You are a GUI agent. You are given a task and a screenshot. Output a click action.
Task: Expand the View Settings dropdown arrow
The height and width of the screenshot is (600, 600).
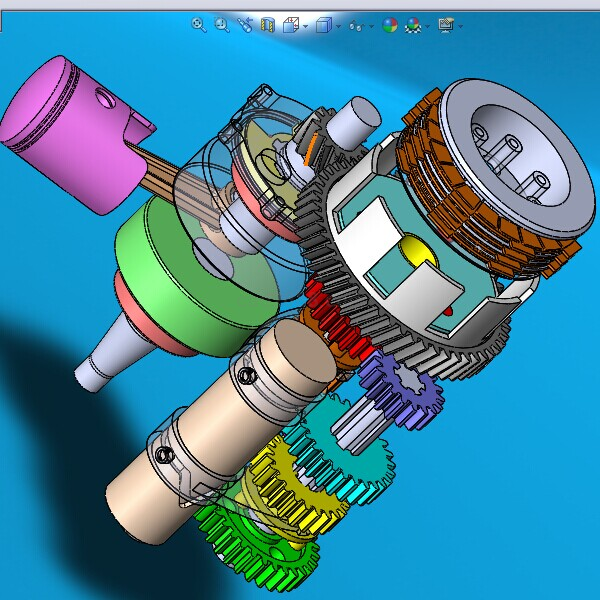[x=460, y=26]
